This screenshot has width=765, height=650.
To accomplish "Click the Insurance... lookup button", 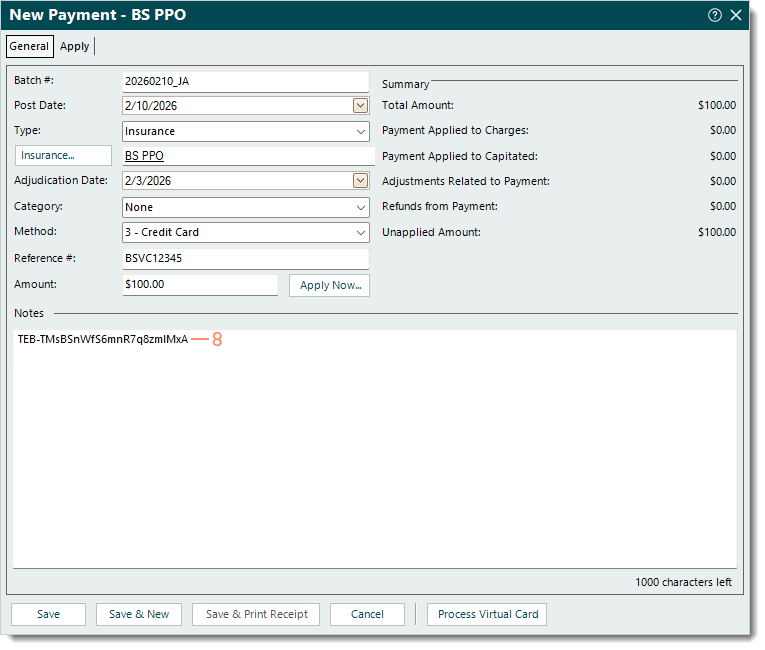I will (64, 157).
